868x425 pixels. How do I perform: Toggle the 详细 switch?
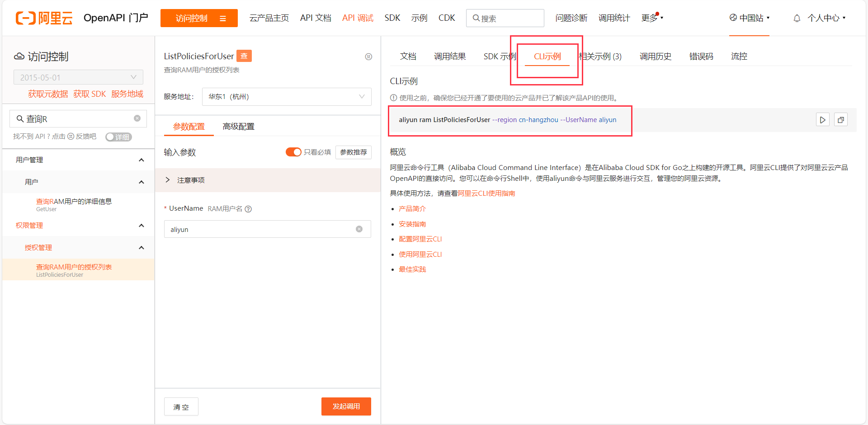pos(118,137)
